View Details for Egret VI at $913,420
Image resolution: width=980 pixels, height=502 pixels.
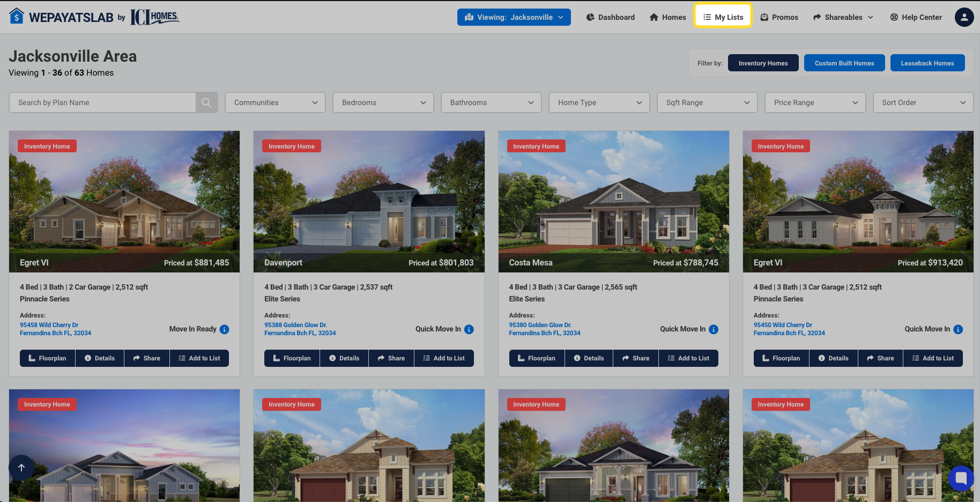click(834, 358)
